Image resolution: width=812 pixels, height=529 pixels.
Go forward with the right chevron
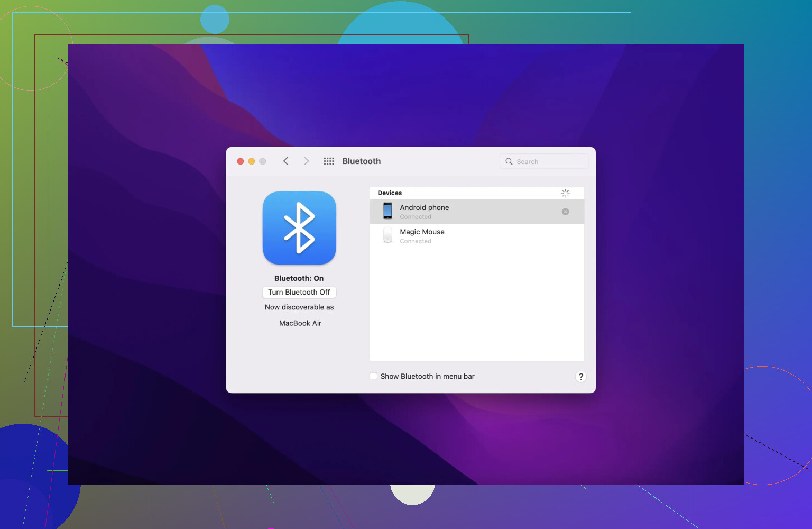[306, 161]
